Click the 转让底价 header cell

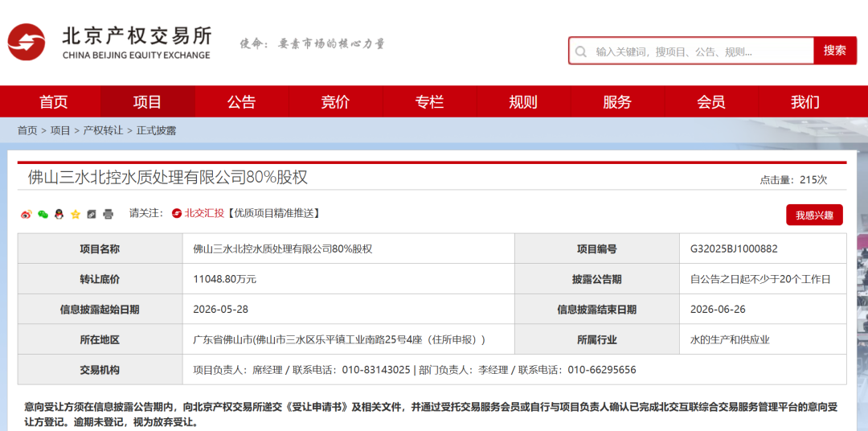pyautogui.click(x=100, y=279)
